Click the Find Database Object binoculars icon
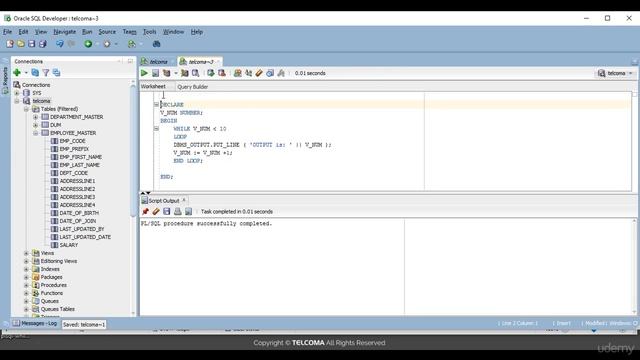The height and width of the screenshot is (360, 640). (156, 44)
